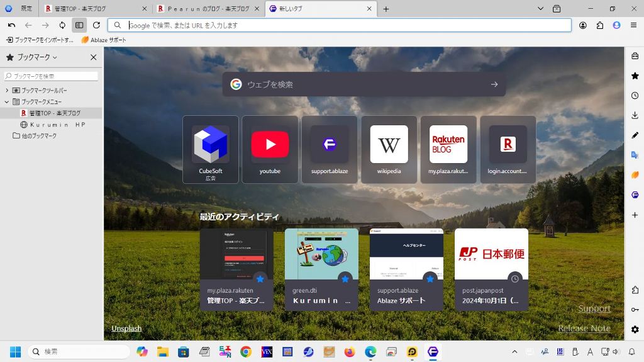Open sidebar settings gear icon
This screenshot has width=644, height=362.
635,329
